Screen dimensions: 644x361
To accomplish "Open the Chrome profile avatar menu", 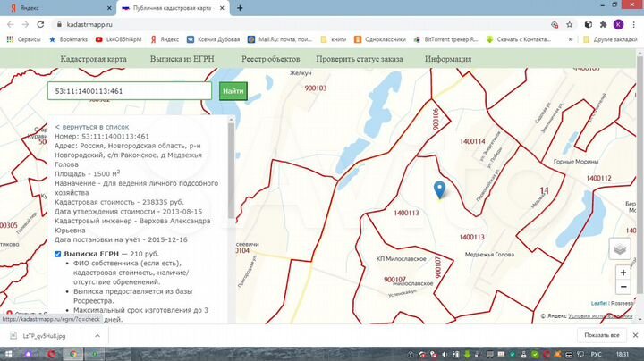I will (x=617, y=24).
